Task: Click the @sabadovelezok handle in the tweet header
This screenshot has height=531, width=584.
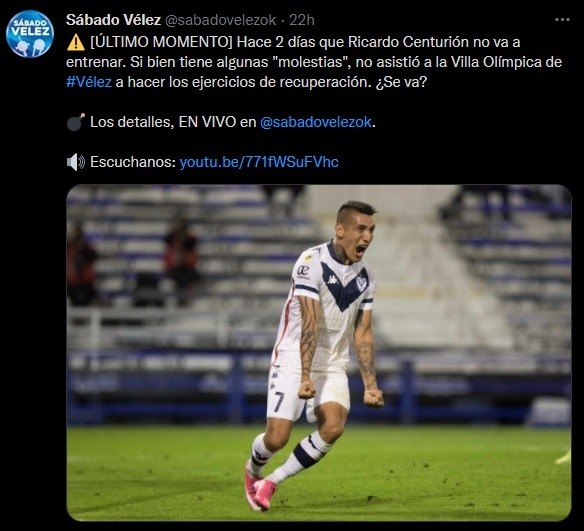Action: click(220, 20)
